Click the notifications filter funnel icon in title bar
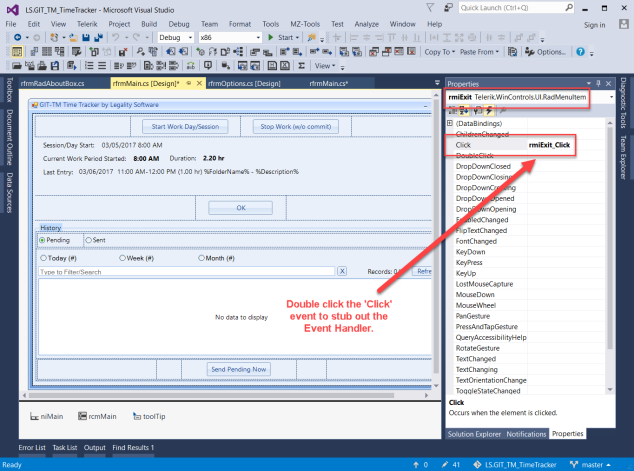 pos(430,8)
